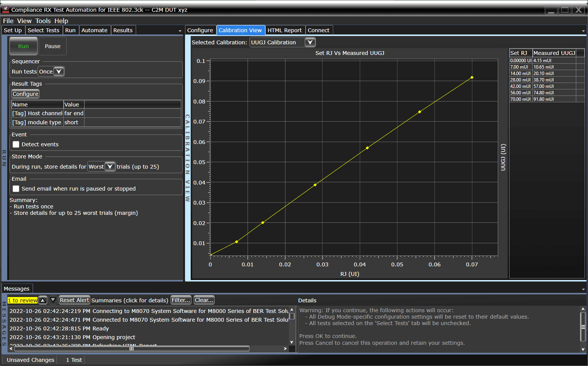
Task: Open the Selected Calibration UUGJ dropdown
Action: pos(310,42)
